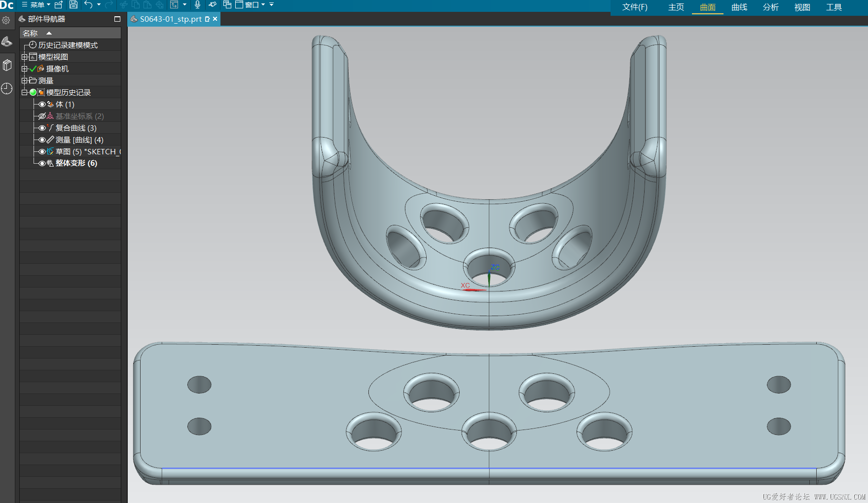The width and height of the screenshot is (868, 503).
Task: Click the pop-out icon on S0643-01_stp.prt tab
Action: [207, 19]
